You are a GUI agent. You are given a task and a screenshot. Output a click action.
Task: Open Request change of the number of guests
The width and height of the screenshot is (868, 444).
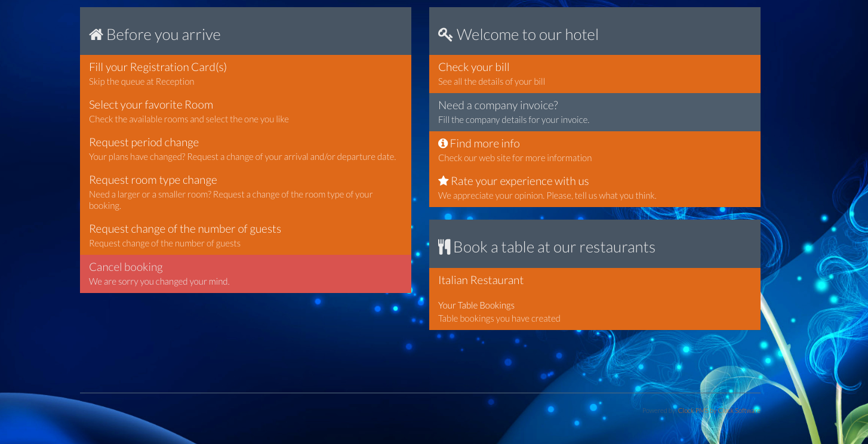pyautogui.click(x=245, y=236)
